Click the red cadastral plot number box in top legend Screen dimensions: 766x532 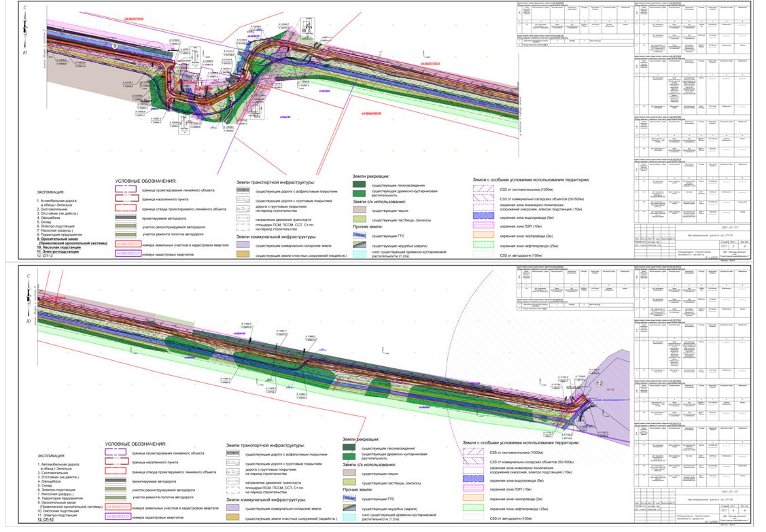(x=128, y=244)
